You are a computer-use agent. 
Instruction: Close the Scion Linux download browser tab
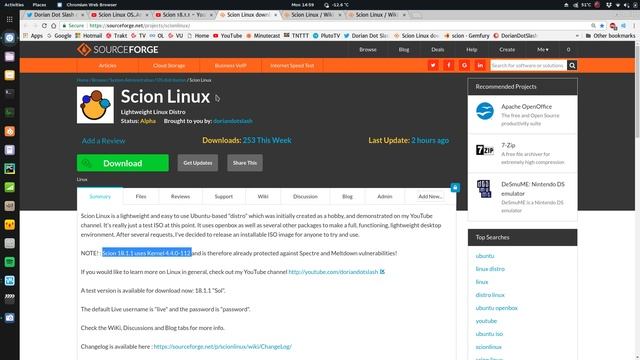pos(276,15)
